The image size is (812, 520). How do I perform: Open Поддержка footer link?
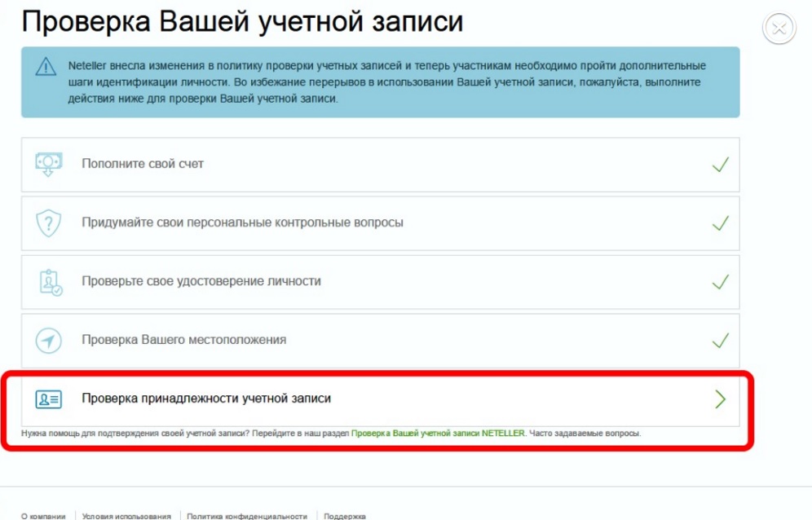pos(345,516)
